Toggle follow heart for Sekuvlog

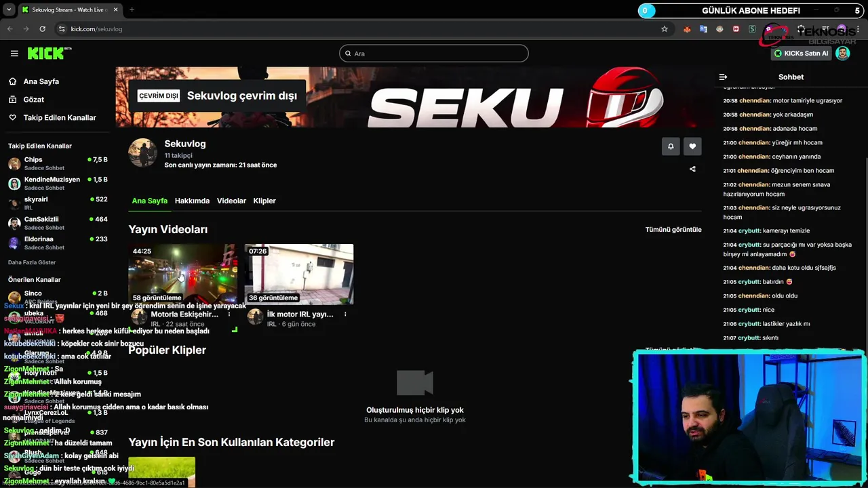(692, 146)
